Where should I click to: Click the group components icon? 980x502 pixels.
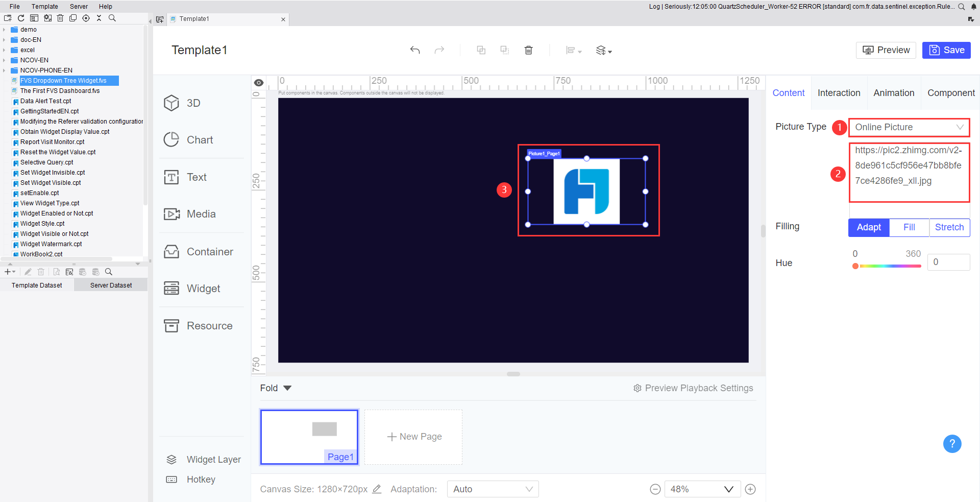481,50
